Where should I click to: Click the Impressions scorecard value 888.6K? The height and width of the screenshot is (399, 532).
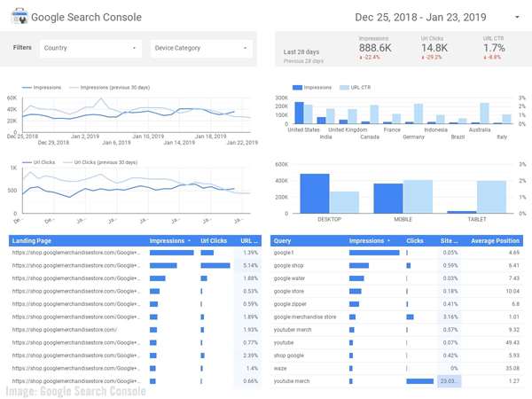click(375, 48)
